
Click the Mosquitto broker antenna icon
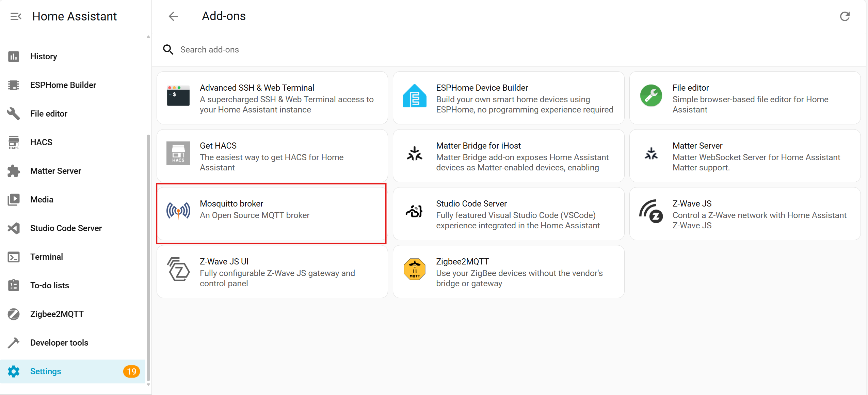(x=178, y=211)
